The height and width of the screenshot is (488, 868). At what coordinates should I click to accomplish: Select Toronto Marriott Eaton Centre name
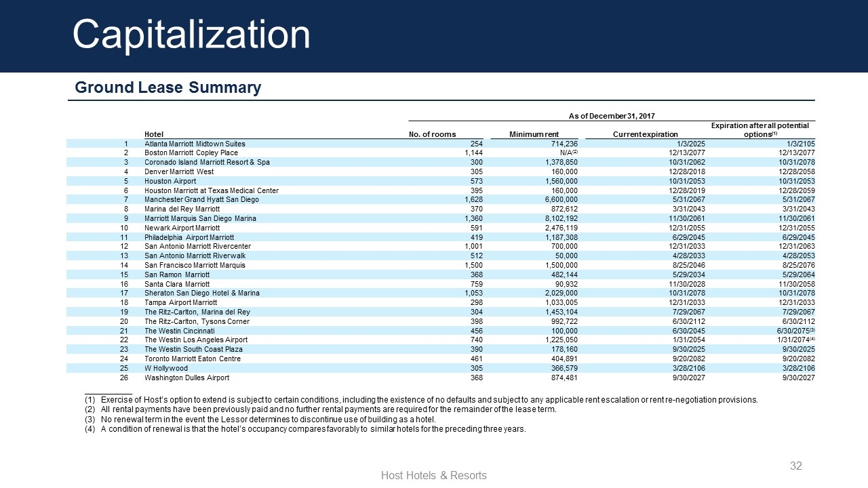coord(193,359)
